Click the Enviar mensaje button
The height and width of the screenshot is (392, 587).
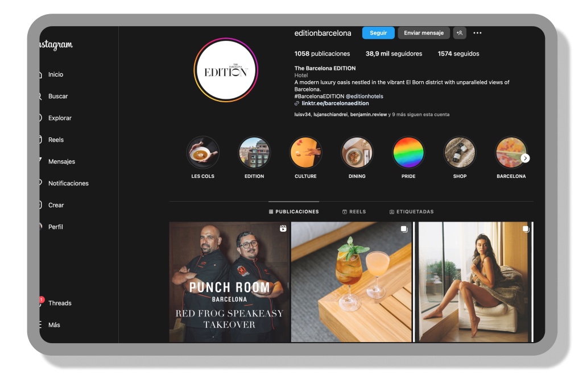424,33
